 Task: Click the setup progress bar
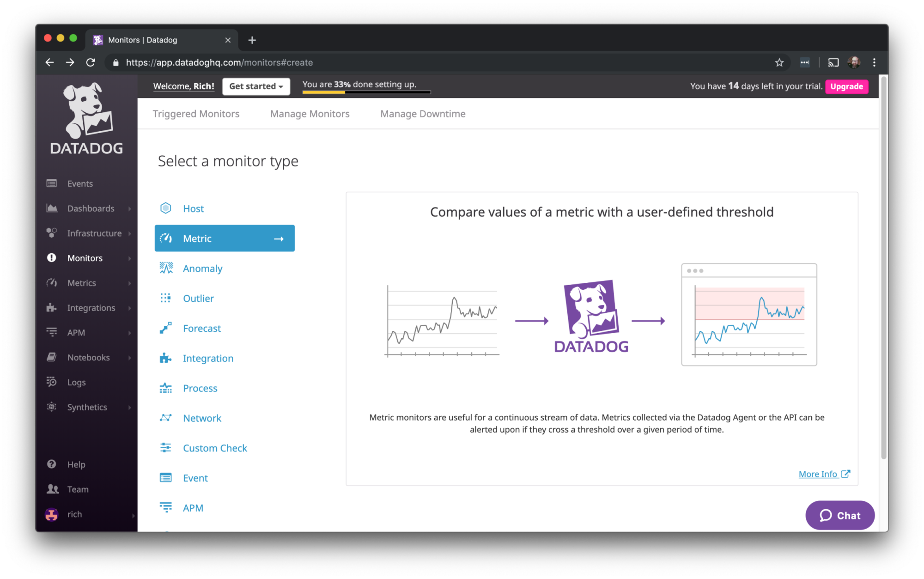(x=366, y=92)
